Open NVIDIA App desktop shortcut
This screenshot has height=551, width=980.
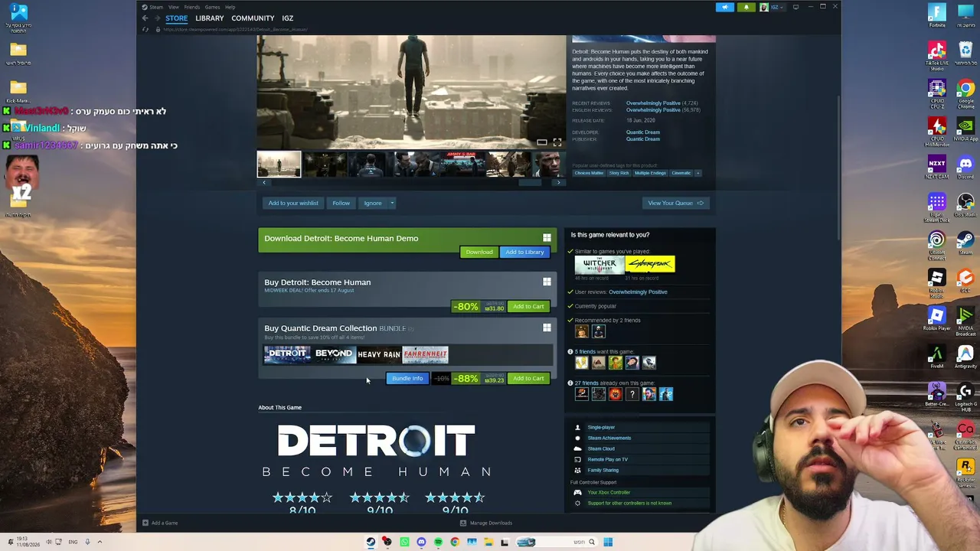click(965, 130)
